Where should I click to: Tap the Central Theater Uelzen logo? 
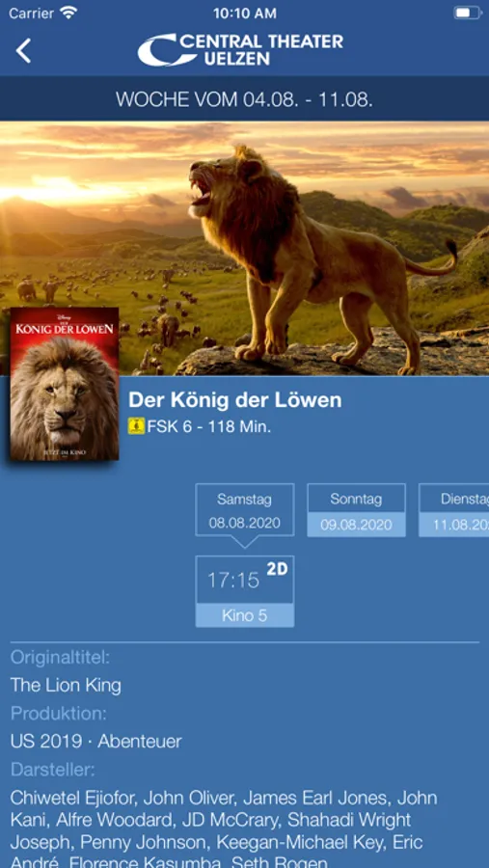[240, 50]
